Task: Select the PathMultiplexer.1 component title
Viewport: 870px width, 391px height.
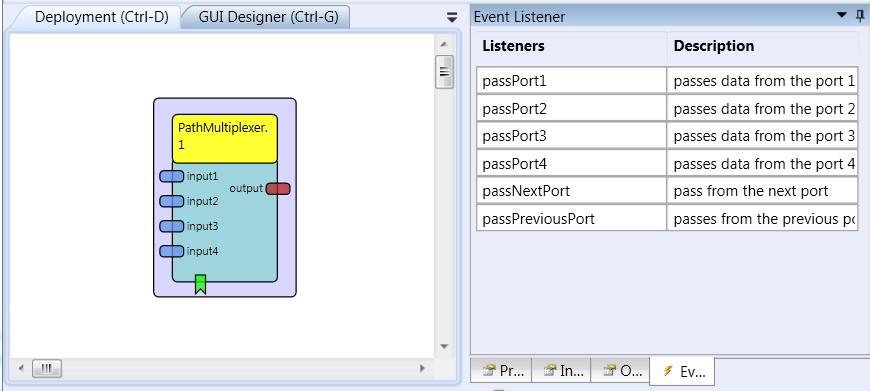Action: click(x=224, y=139)
